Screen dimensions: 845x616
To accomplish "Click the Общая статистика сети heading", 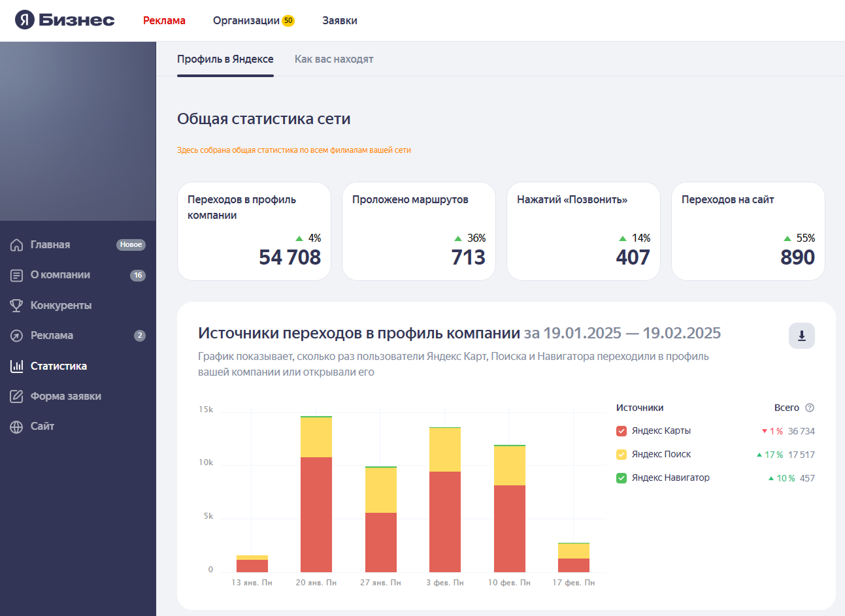I will pos(264,119).
